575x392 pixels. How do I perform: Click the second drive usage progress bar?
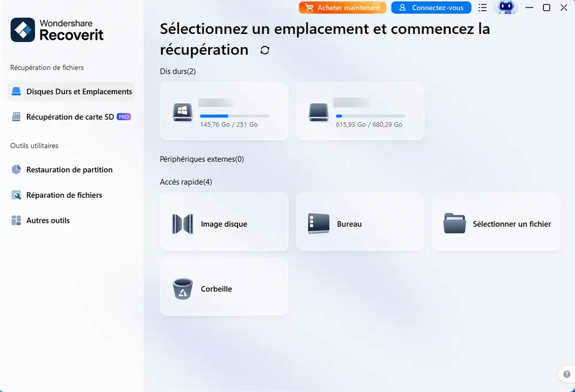pyautogui.click(x=371, y=116)
